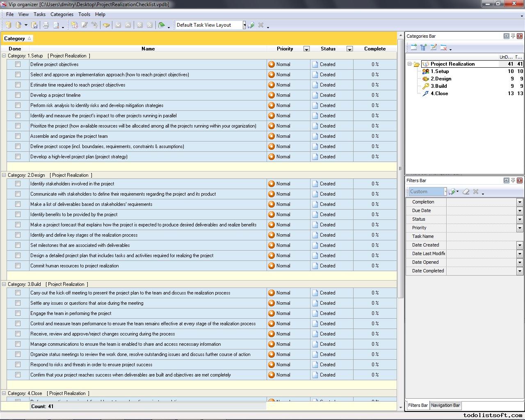The width and height of the screenshot is (525, 420).
Task: Sort by the Name column header
Action: tap(148, 49)
